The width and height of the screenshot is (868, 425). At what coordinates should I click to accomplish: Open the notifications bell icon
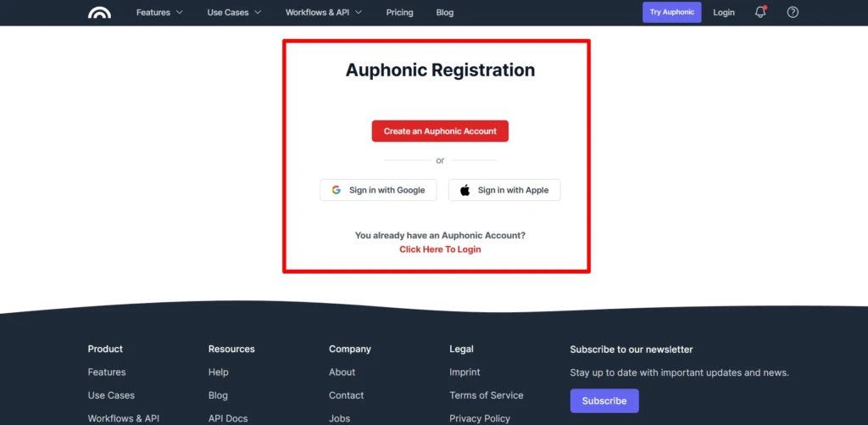point(760,12)
